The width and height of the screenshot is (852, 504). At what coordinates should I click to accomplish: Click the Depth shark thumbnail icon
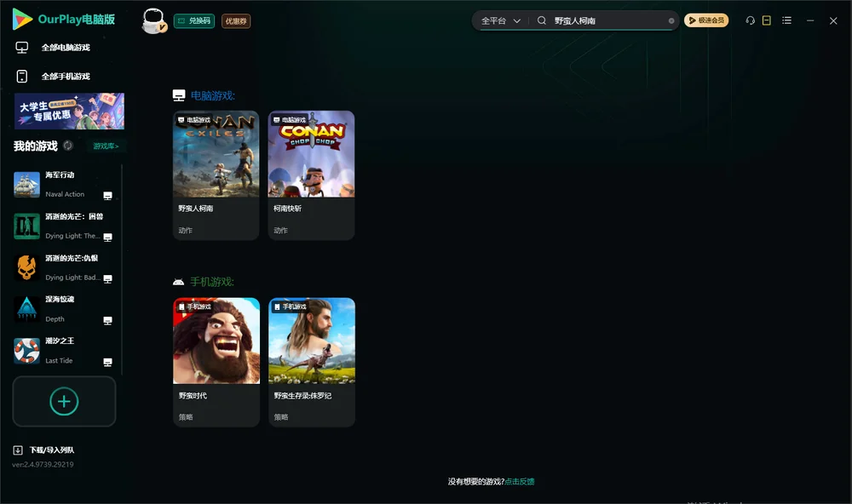(x=26, y=310)
